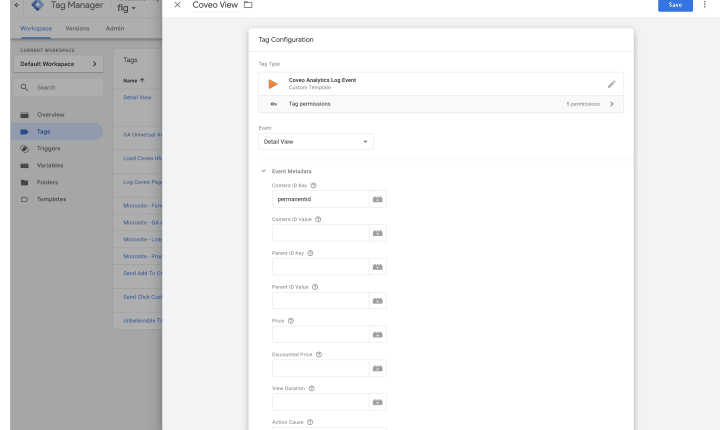Click the Content ID Value input field
Screen dimensions: 720x430
tap(321, 233)
